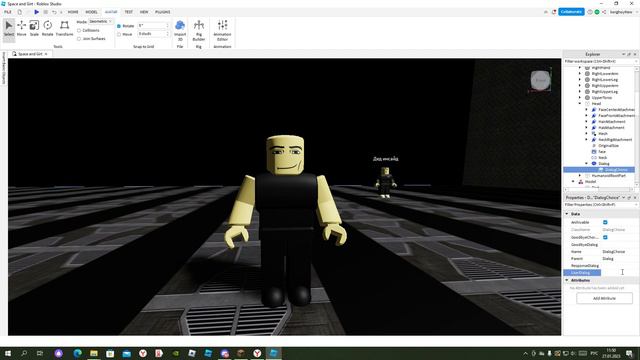
Task: Start playtest with blue Play button
Action: click(36, 12)
